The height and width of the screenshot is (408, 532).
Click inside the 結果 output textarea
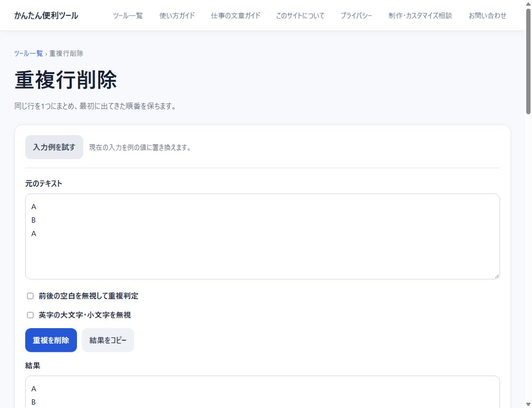262,392
